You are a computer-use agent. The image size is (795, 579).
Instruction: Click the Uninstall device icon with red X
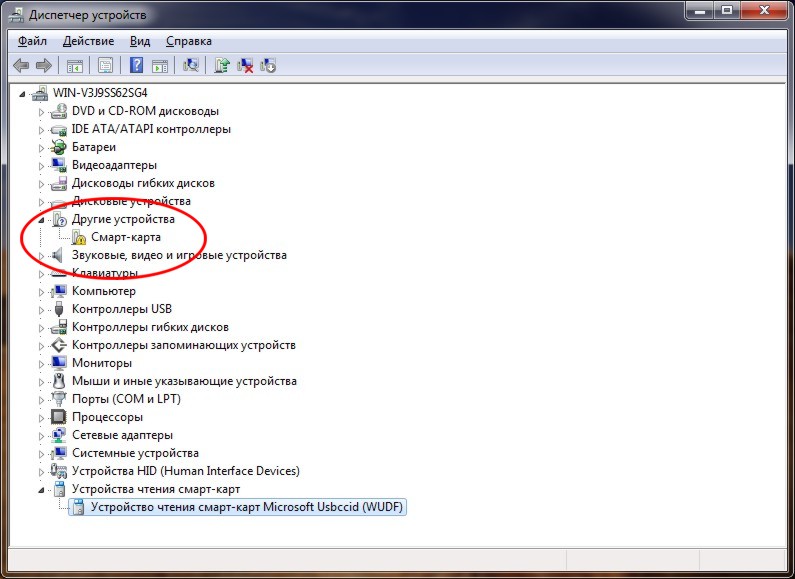coord(245,66)
